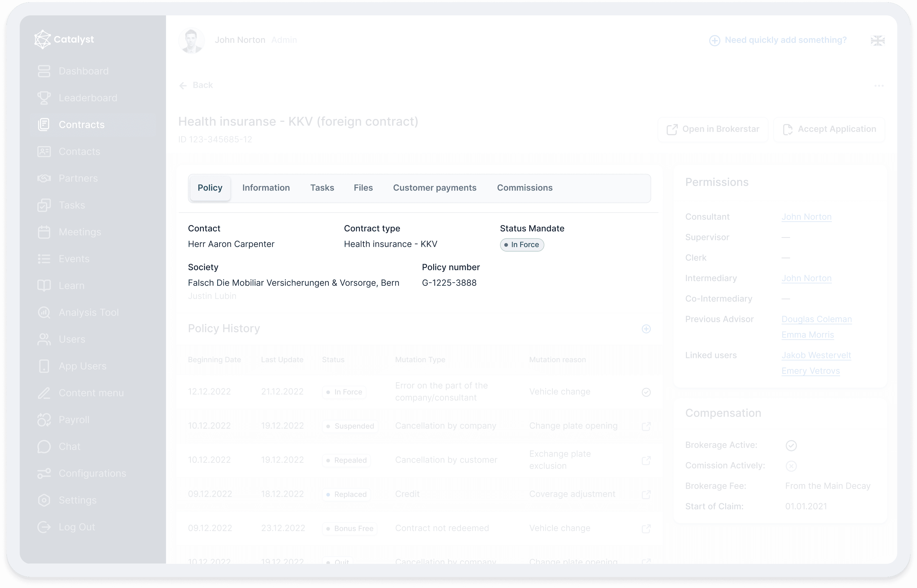Open the Douglas Coleman advisor link
Image resolution: width=917 pixels, height=588 pixels.
click(816, 319)
